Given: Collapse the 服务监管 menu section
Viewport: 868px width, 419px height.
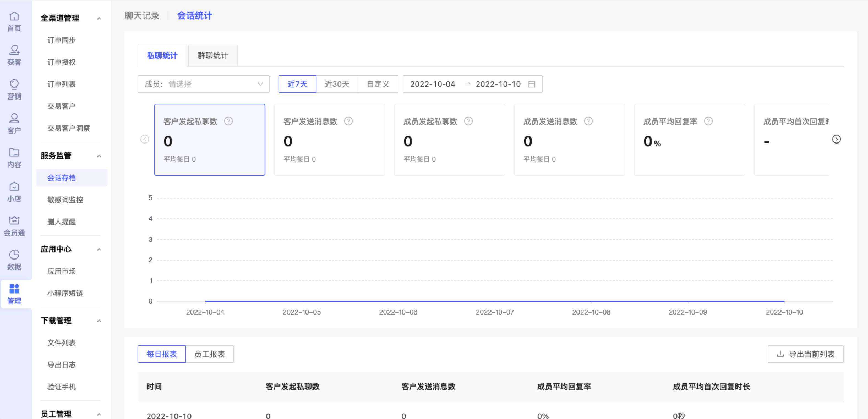Looking at the screenshot, I should point(99,156).
